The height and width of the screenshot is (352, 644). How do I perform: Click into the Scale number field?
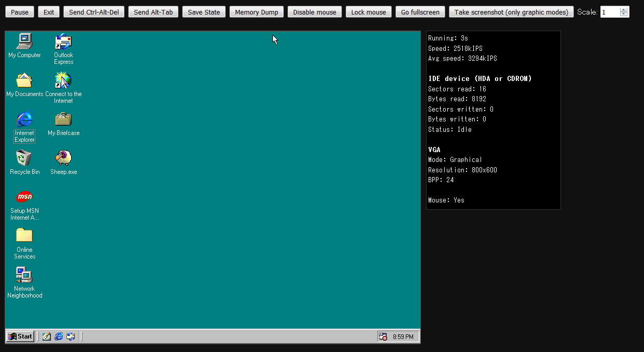tap(610, 12)
